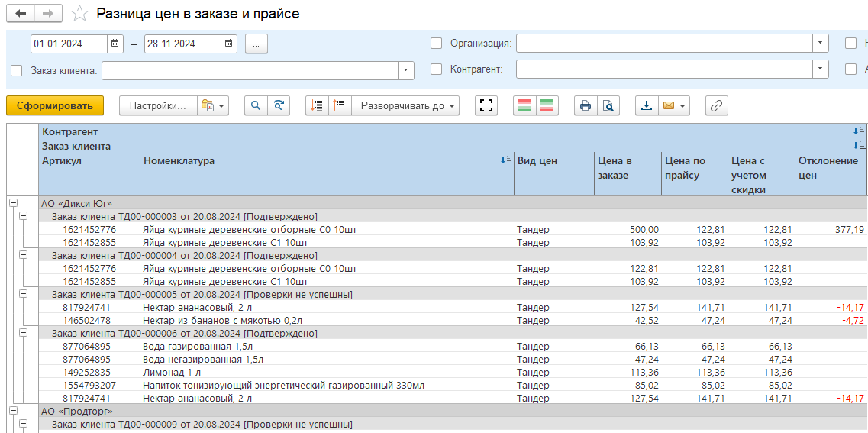Collapse the АО «Дикси Юг» group
This screenshot has height=433, width=868.
tap(13, 203)
